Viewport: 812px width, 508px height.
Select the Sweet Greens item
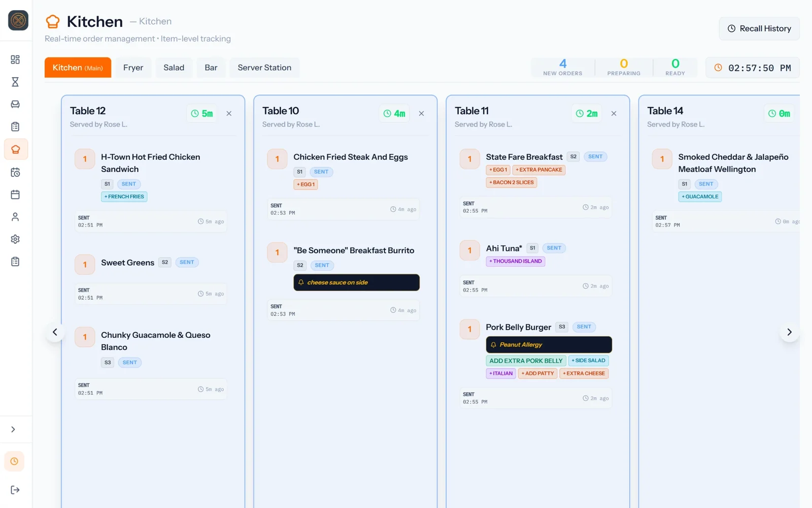[127, 263]
